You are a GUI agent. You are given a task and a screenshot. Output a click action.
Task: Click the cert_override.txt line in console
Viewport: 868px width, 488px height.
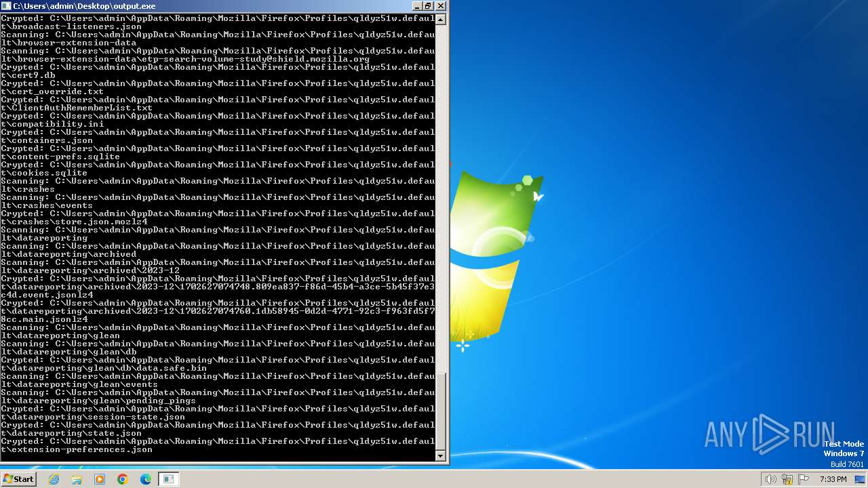click(52, 91)
